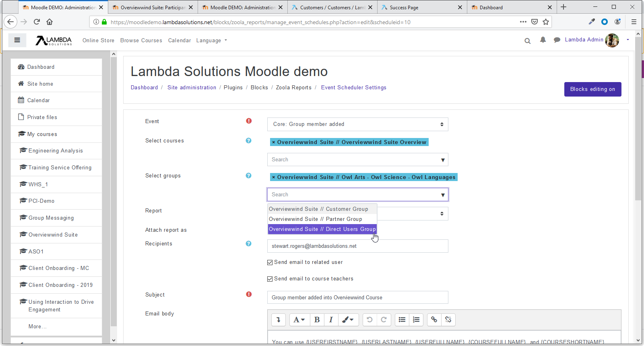Show help for Select groups
This screenshot has height=346, width=644.
coord(249,175)
